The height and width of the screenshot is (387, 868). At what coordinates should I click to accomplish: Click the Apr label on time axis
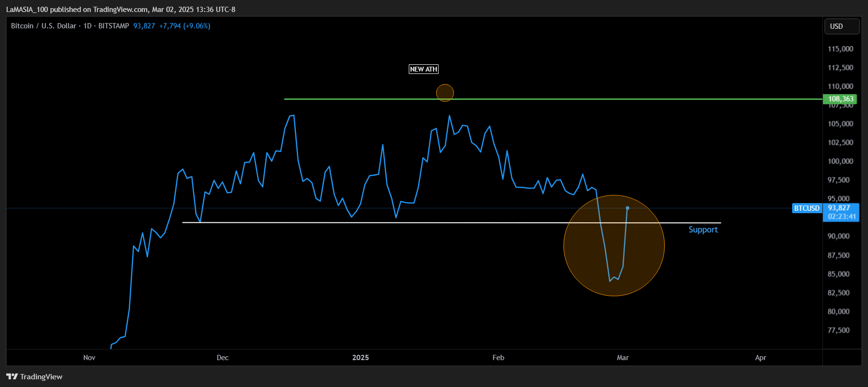coord(760,358)
